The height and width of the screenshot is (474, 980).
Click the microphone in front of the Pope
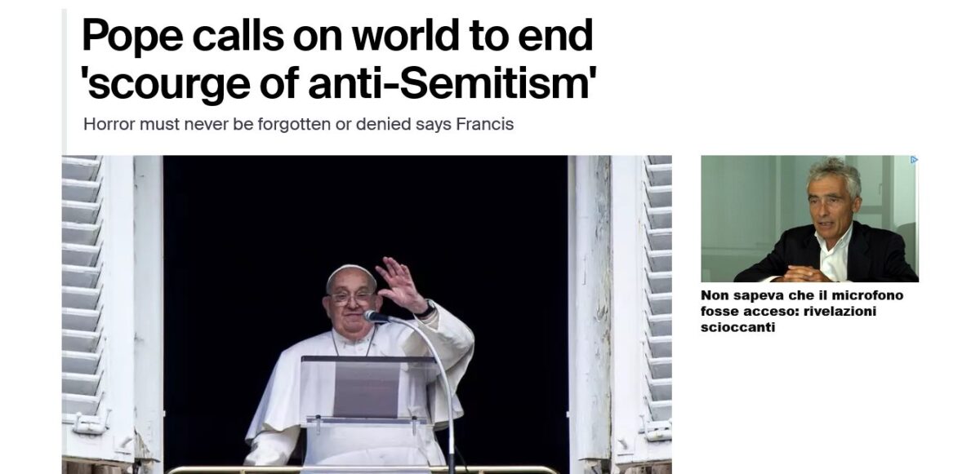pyautogui.click(x=376, y=317)
